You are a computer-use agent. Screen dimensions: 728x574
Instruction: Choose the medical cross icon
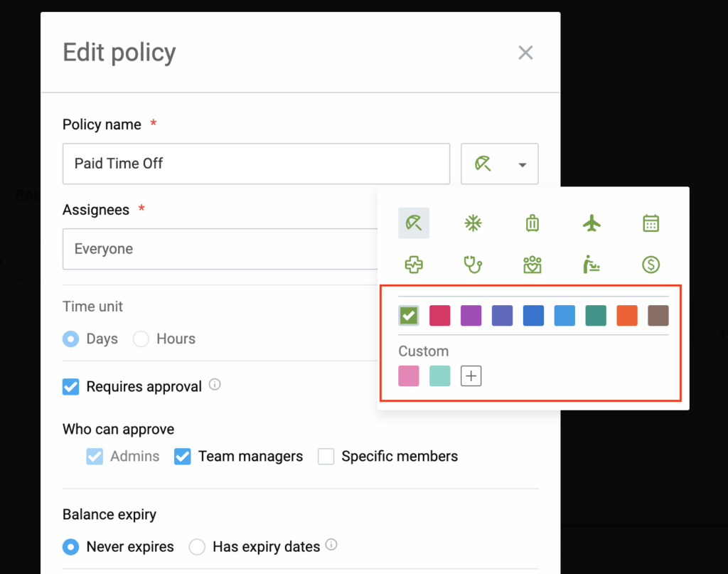414,265
